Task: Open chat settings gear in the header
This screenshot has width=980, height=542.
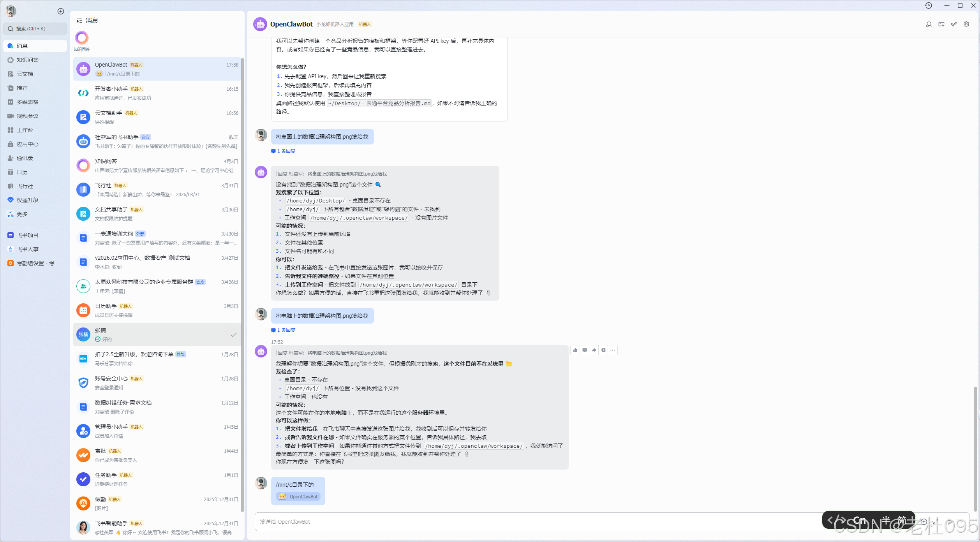Action: point(966,24)
